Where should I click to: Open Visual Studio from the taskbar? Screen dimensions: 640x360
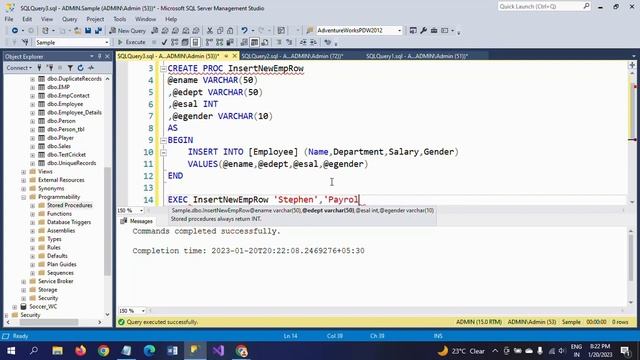218,351
